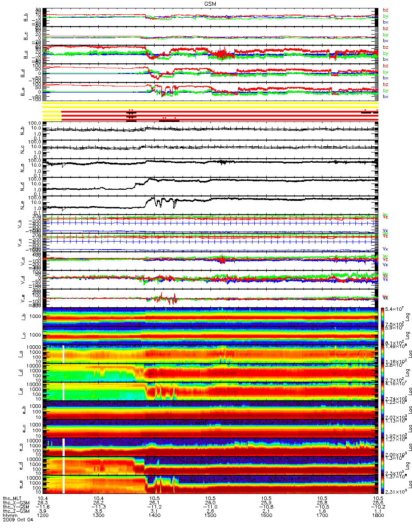Image resolution: width=412 pixels, height=532 pixels.
Task: Pick the N_e density axis label
Action: (x=22, y=205)
